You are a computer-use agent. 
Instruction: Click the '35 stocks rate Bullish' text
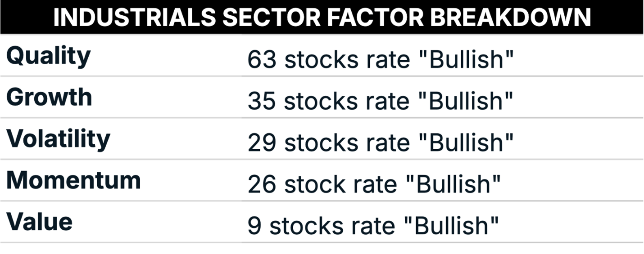(381, 101)
